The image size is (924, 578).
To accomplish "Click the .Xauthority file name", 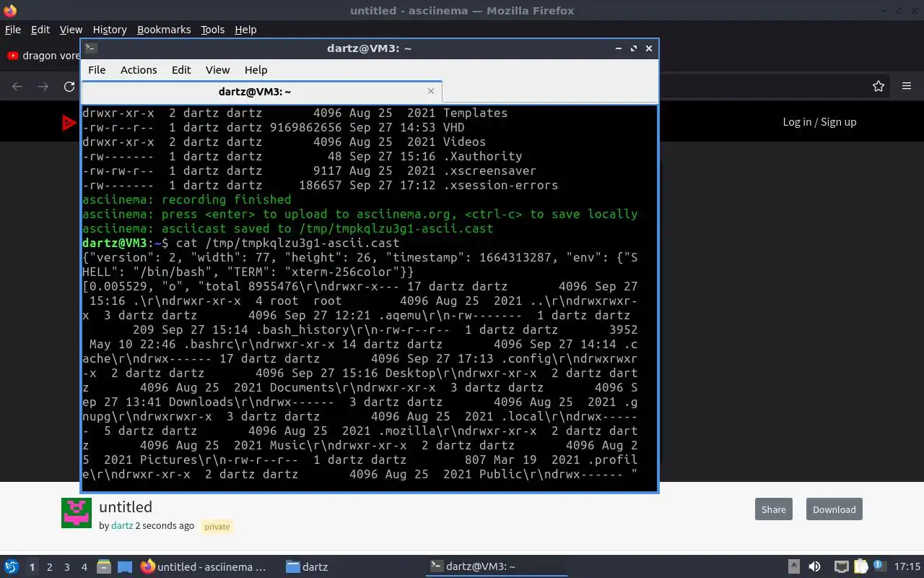I will click(x=482, y=156).
